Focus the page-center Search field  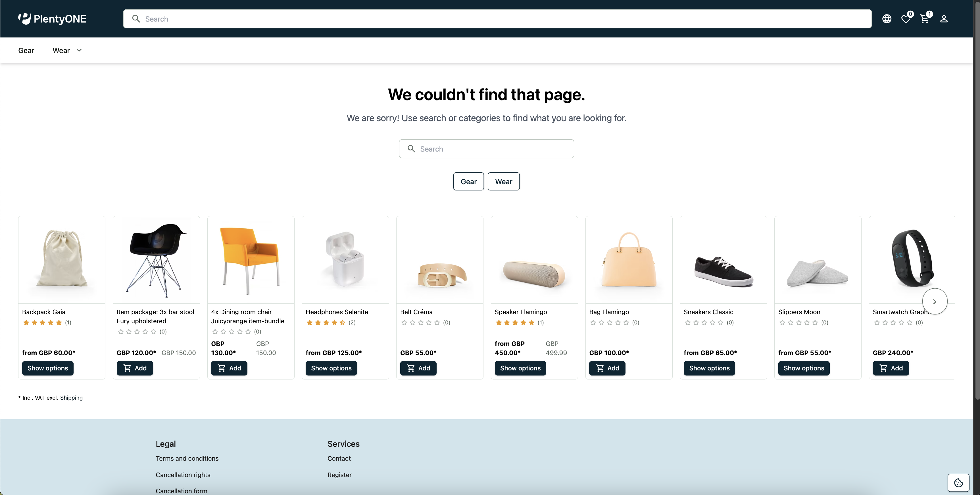pyautogui.click(x=487, y=149)
